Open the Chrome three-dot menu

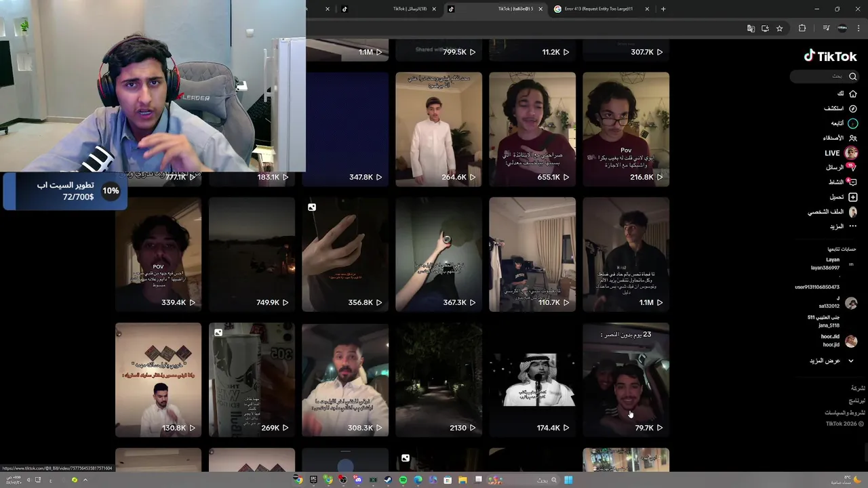[x=859, y=28]
